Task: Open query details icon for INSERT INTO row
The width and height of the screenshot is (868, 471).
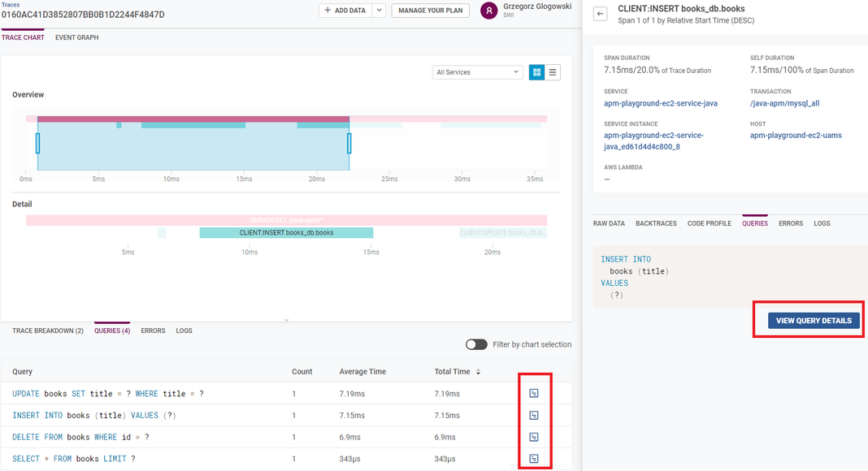Action: point(534,415)
